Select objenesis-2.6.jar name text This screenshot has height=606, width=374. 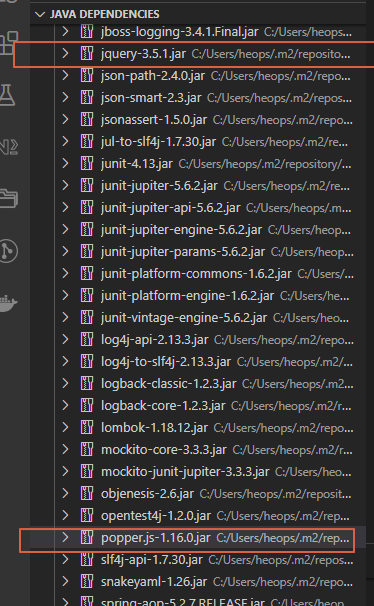147,494
